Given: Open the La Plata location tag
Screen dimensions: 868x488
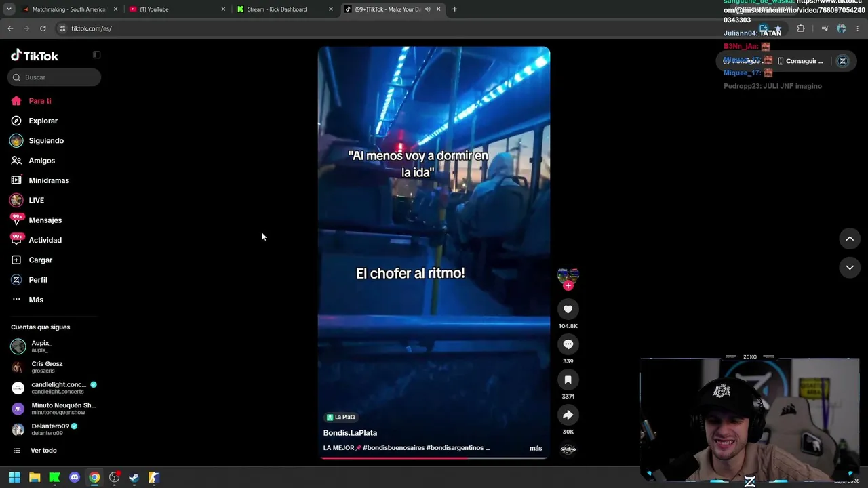Looking at the screenshot, I should (341, 417).
